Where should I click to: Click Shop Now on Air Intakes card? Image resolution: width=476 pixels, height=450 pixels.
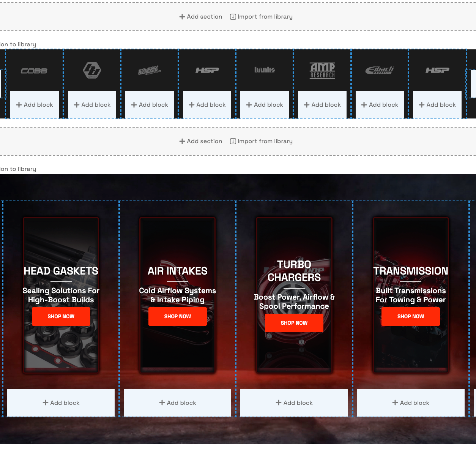pyautogui.click(x=178, y=316)
